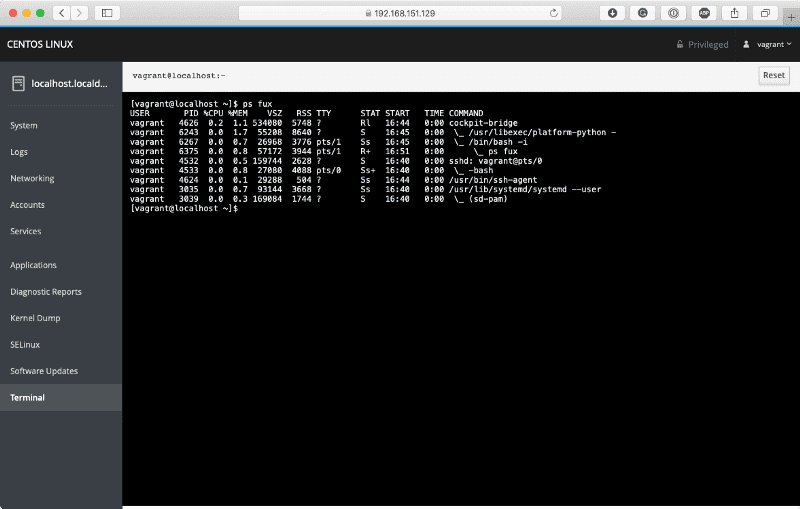
Task: Open the vagrant user dropdown menu
Action: 764,45
